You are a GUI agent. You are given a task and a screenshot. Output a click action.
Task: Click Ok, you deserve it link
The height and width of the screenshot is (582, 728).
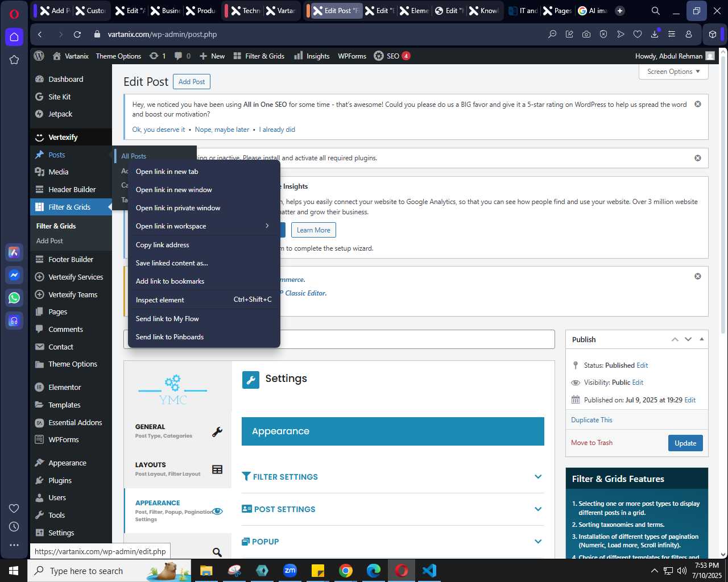(159, 130)
